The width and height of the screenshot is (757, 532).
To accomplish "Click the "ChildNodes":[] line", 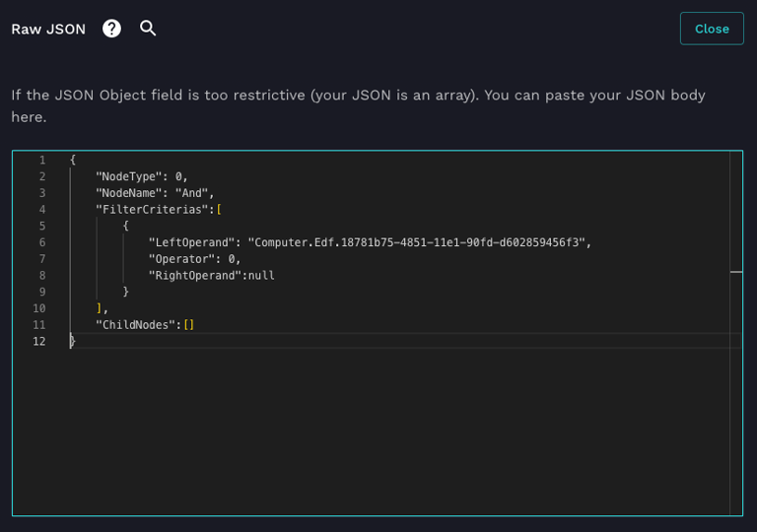I will coord(145,325).
